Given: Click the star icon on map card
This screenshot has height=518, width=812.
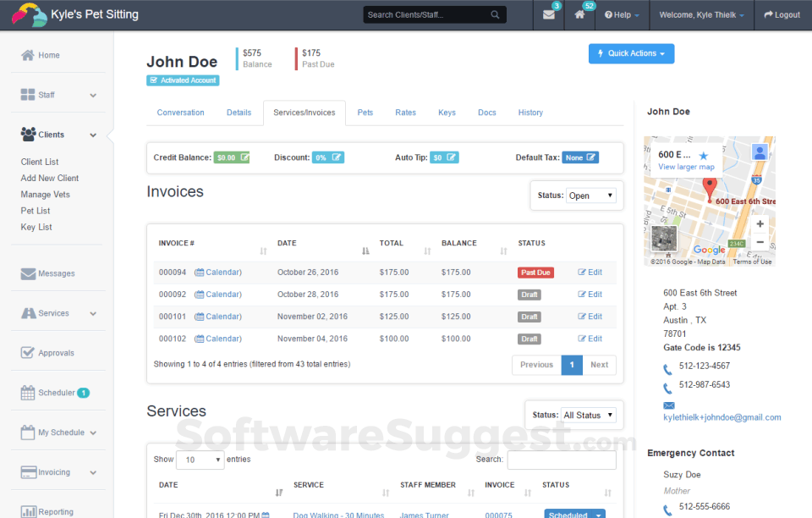Looking at the screenshot, I should [x=703, y=156].
